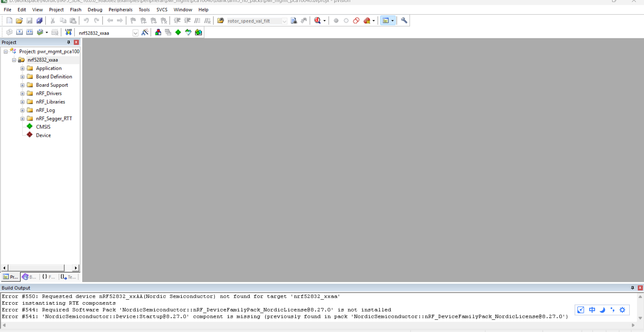Open Select Software Packs icon

(188, 33)
